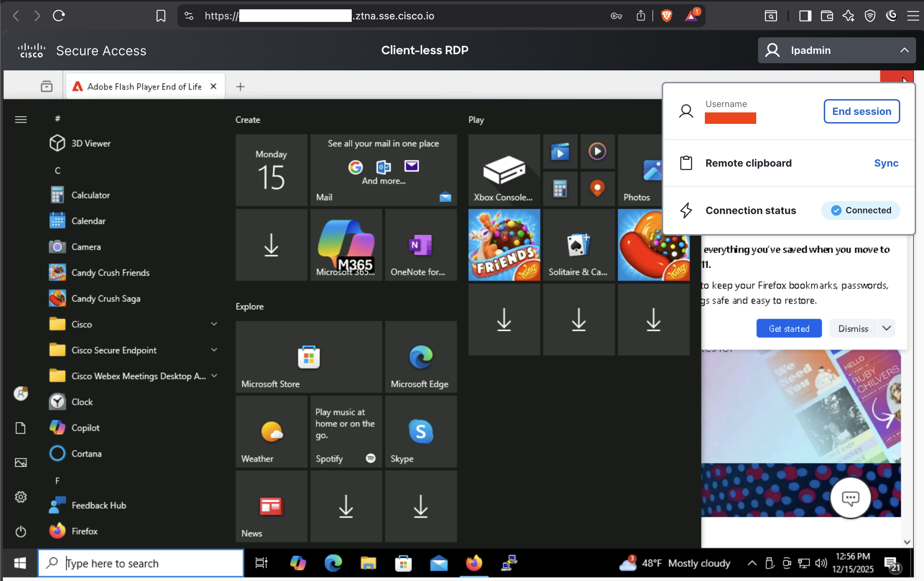Click the End session button
The width and height of the screenshot is (924, 581).
click(861, 111)
